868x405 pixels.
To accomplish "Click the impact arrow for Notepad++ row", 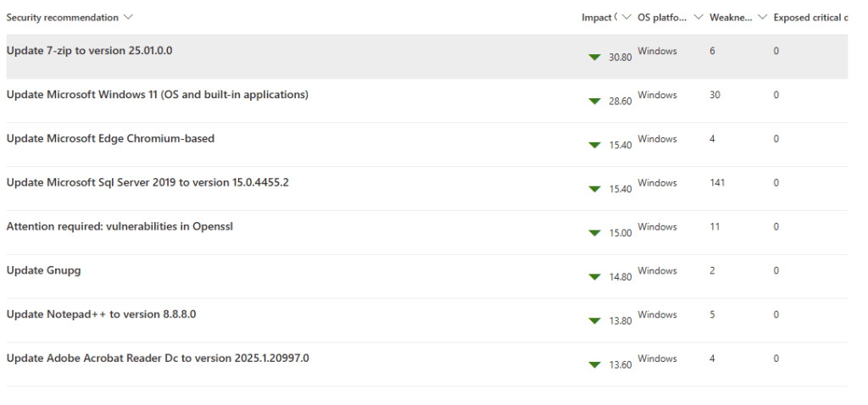I will (x=594, y=321).
